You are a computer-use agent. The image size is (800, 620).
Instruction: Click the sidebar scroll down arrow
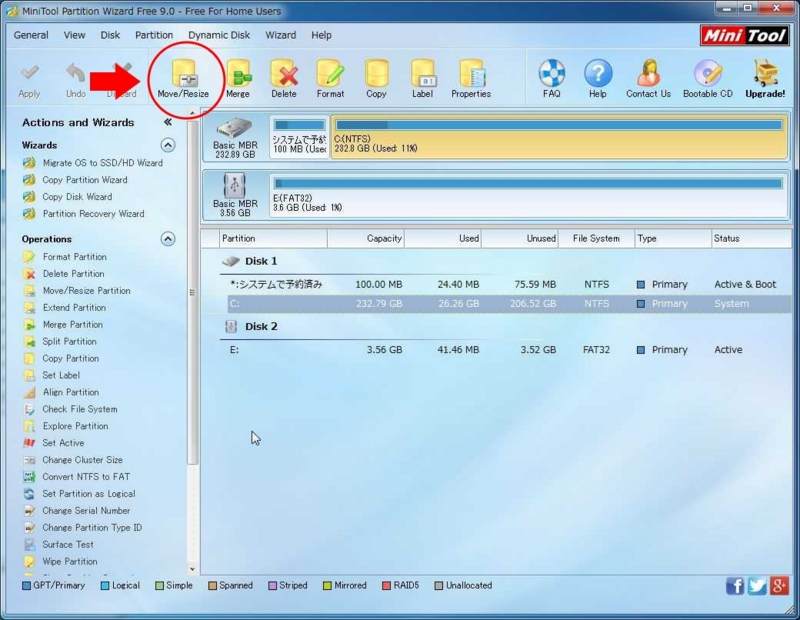tap(192, 569)
